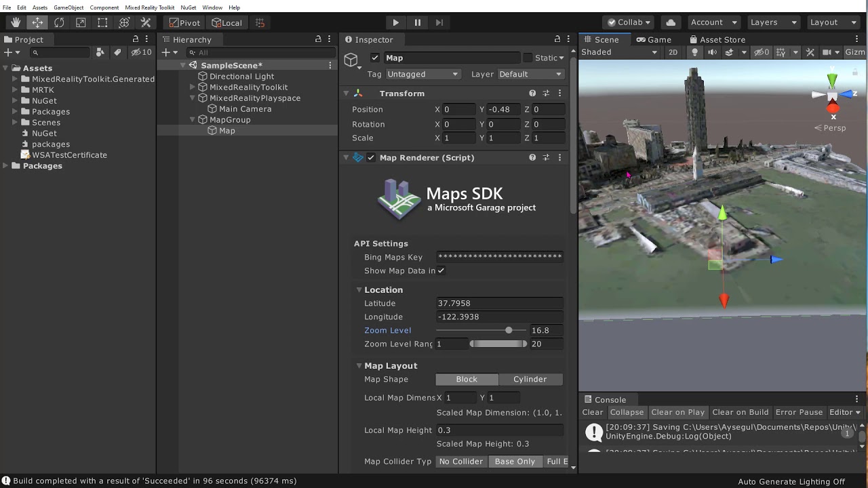This screenshot has height=488, width=868.
Task: Click the Play button
Action: tap(395, 22)
